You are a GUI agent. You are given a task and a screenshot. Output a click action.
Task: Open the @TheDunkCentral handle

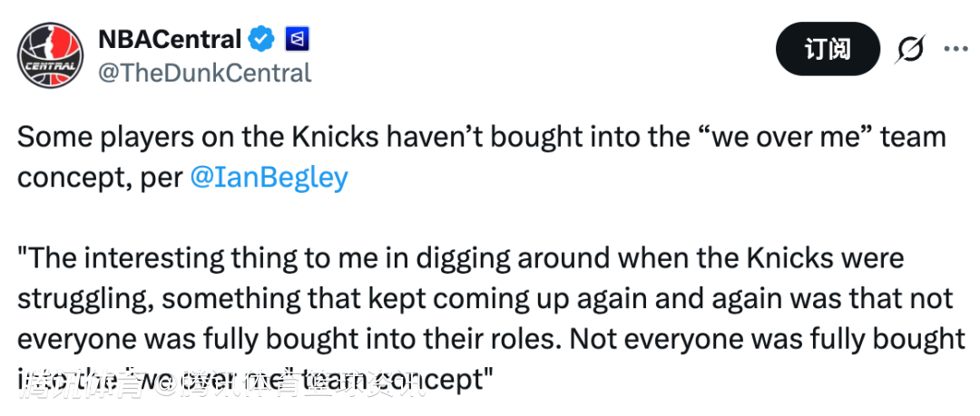(204, 73)
